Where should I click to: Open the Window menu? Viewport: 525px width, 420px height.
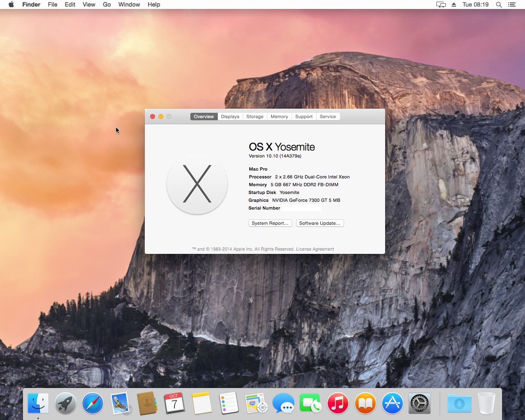click(129, 5)
